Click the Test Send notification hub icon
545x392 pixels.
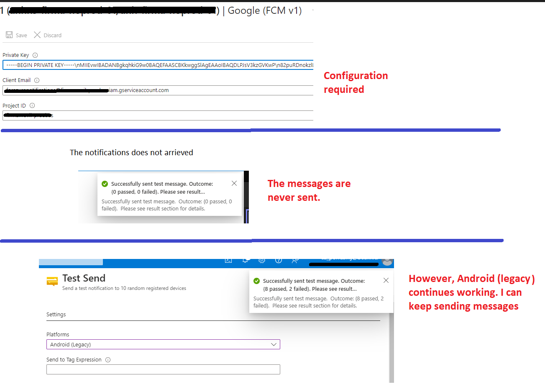click(52, 281)
